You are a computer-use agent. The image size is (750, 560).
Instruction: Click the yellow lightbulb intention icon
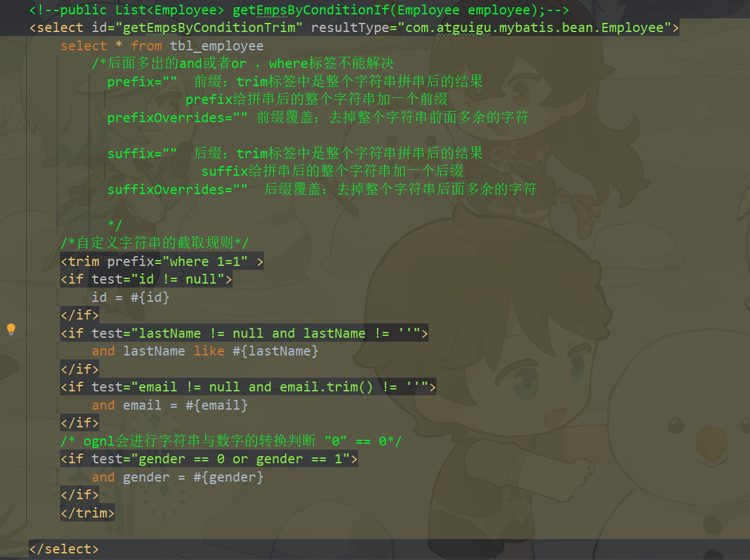coord(11,329)
